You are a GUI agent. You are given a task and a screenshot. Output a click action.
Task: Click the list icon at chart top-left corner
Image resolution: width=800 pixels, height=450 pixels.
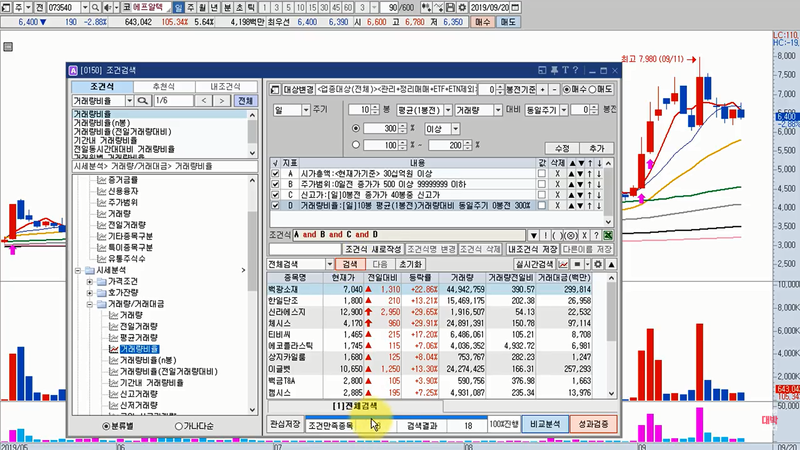point(8,47)
